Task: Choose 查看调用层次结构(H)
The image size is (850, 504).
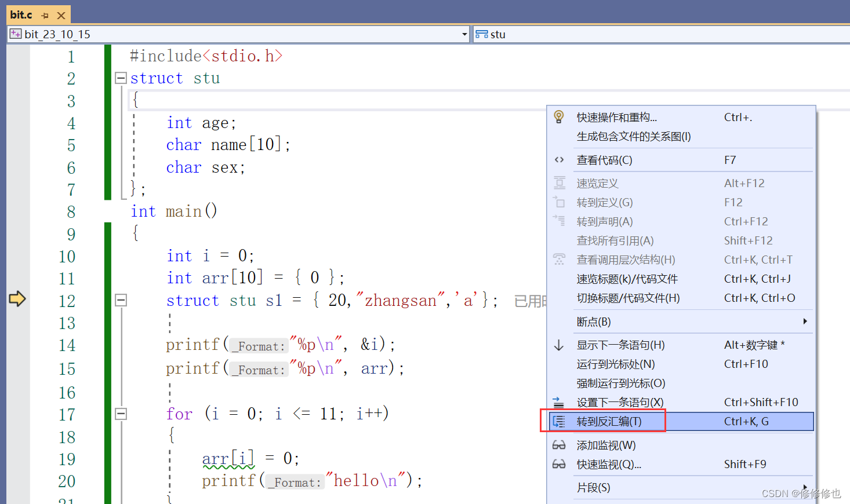Action: click(681, 260)
